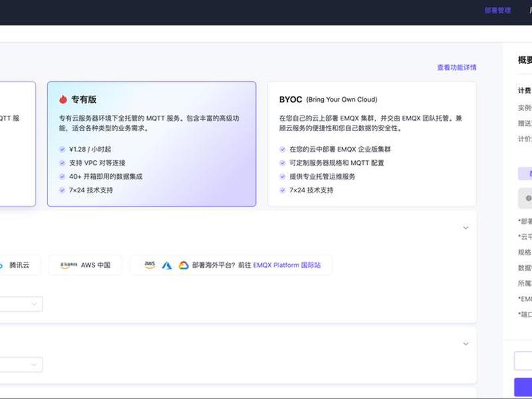The width and height of the screenshot is (532, 399).
Task: Click the Amazon logo in AWS 中国
Action: click(69, 265)
